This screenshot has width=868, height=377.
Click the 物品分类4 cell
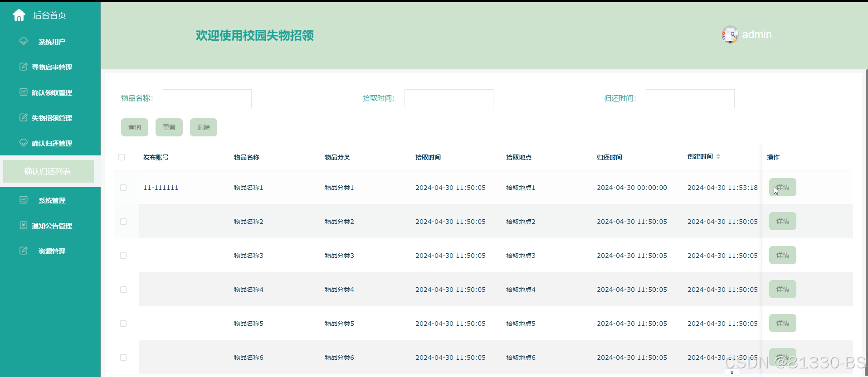tap(339, 290)
